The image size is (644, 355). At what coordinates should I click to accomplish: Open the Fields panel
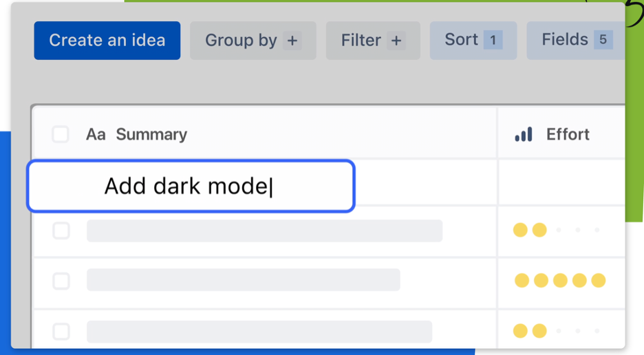(x=575, y=40)
